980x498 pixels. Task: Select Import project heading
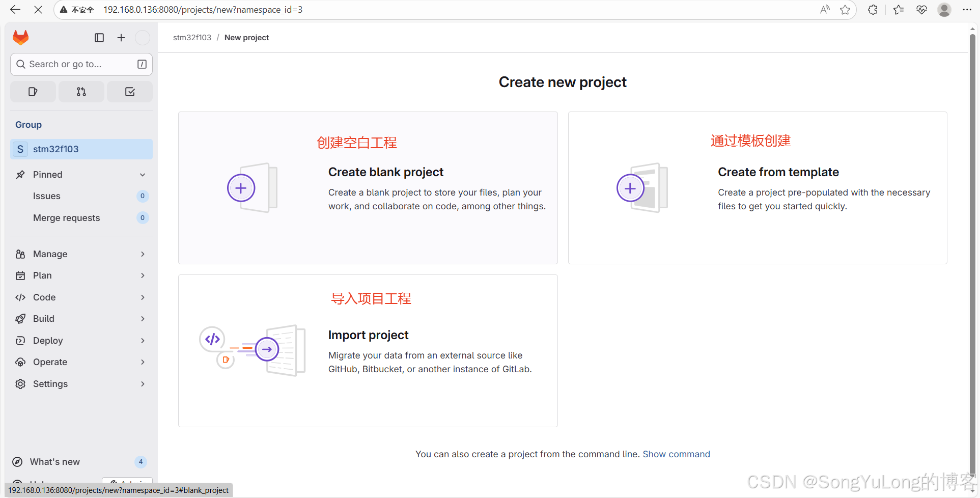coord(369,335)
